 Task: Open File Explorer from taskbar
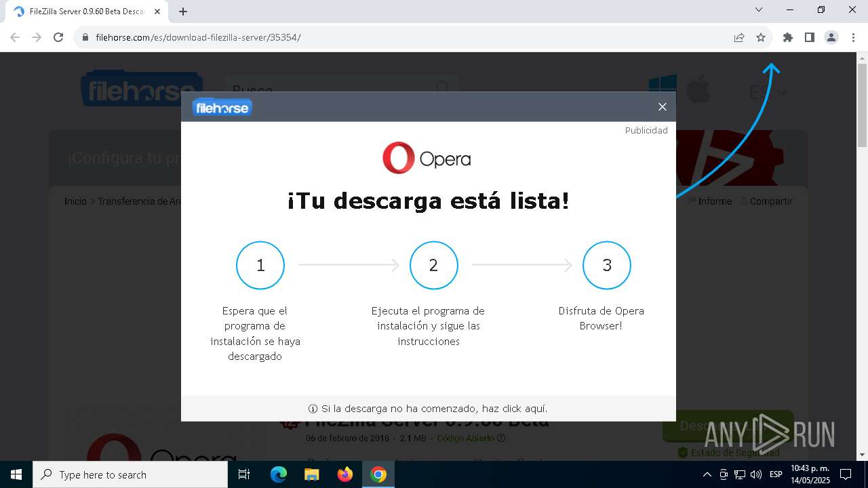tap(312, 474)
